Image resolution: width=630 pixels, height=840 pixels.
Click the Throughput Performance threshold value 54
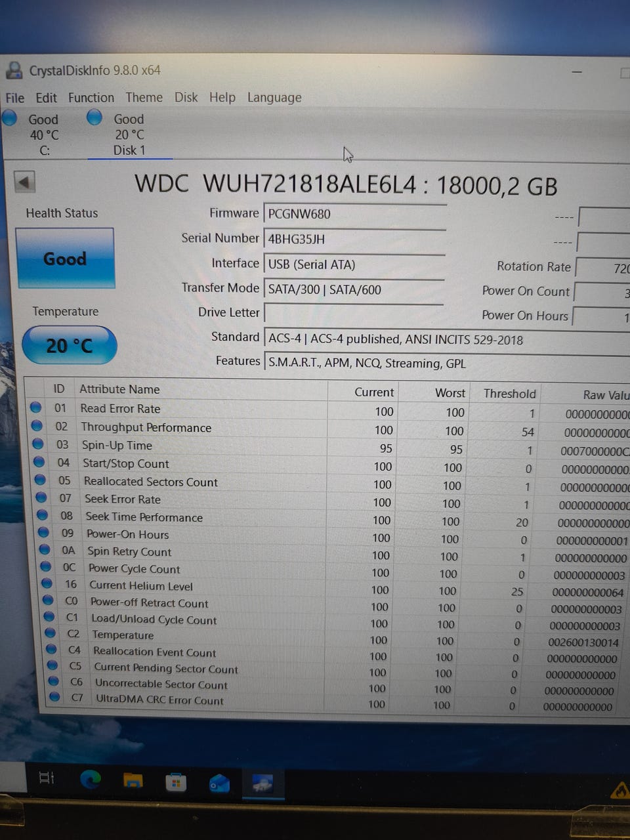(528, 432)
